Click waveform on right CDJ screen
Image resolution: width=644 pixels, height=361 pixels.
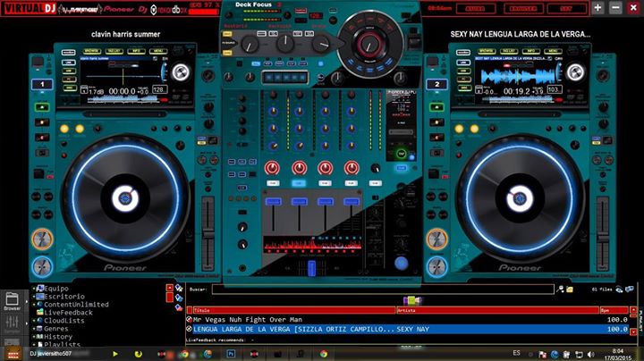[x=517, y=76]
